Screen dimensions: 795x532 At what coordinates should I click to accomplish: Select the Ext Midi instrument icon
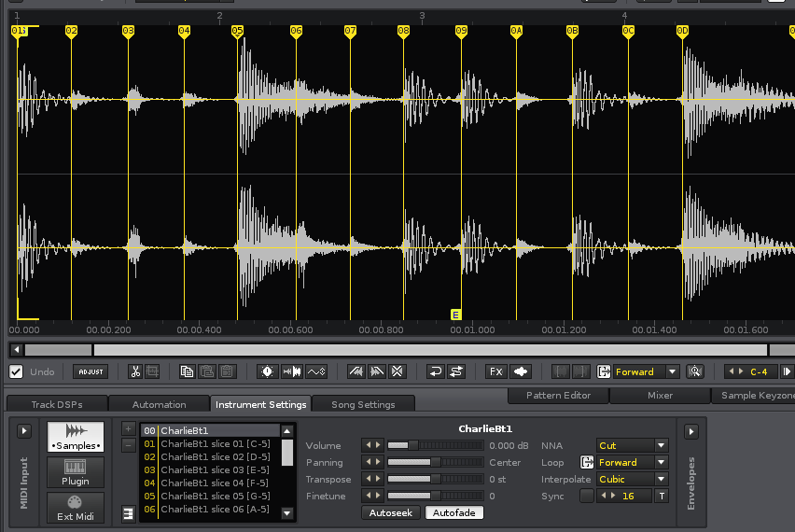(x=76, y=509)
